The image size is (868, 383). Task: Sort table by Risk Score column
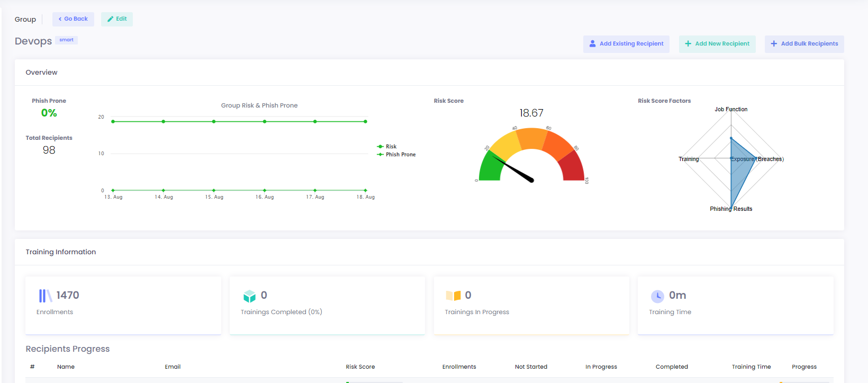click(360, 367)
